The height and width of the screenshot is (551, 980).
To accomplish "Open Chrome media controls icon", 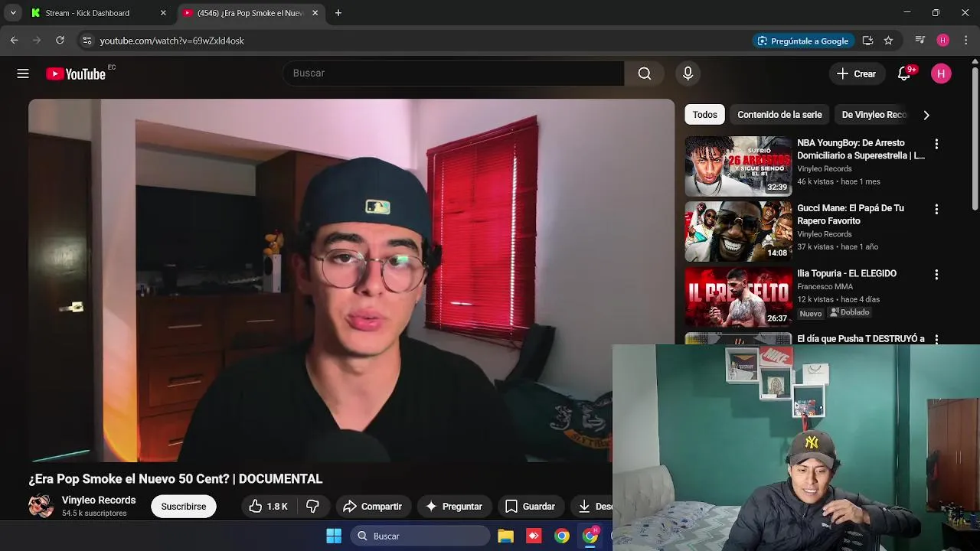I will (x=920, y=41).
